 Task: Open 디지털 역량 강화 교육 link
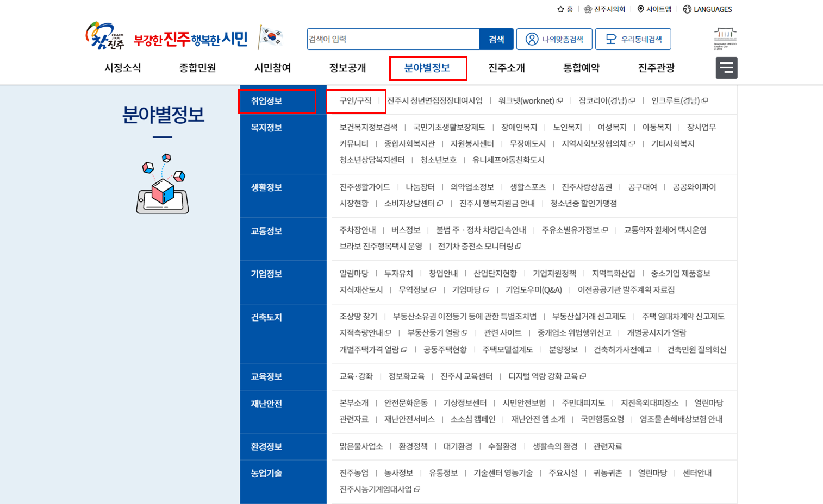547,376
